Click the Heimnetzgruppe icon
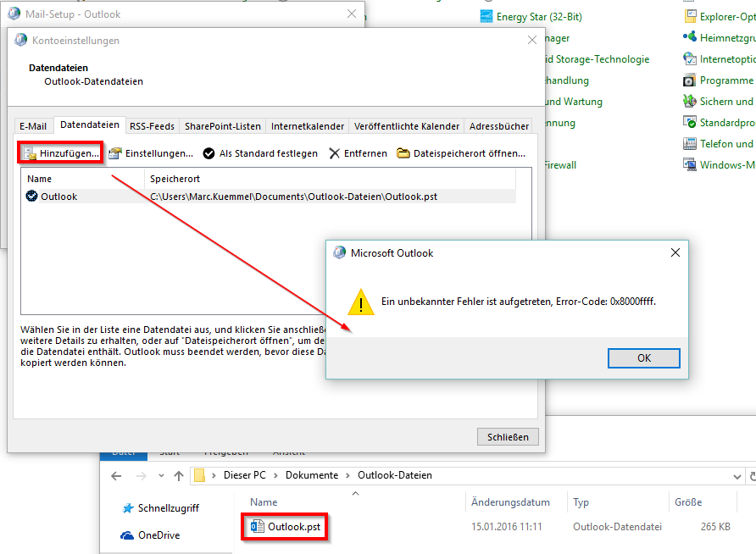 [x=690, y=36]
